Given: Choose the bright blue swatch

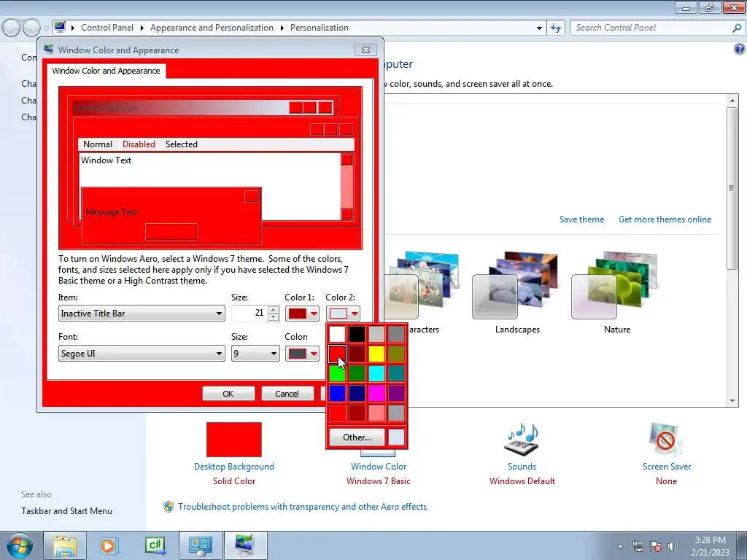Looking at the screenshot, I should pos(337,393).
